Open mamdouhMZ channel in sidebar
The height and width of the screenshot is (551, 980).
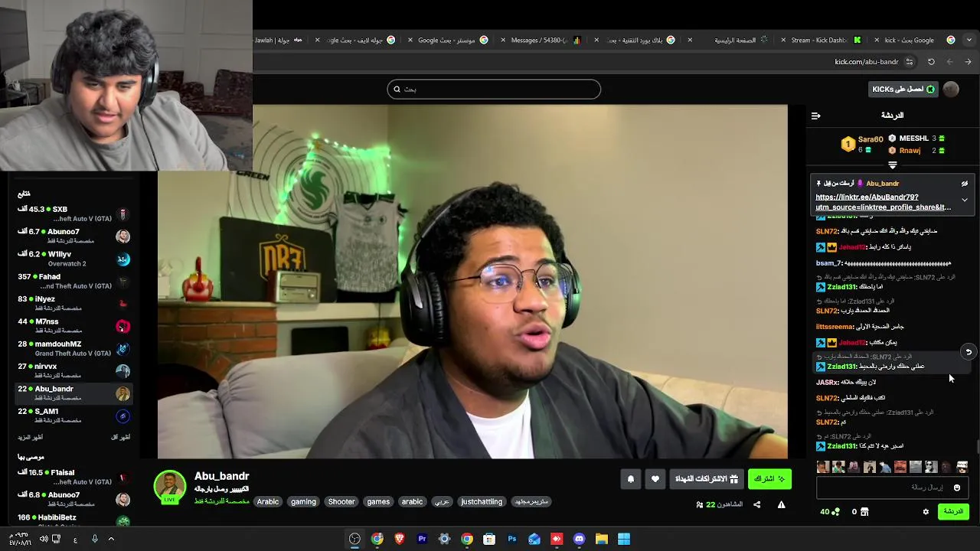click(73, 348)
